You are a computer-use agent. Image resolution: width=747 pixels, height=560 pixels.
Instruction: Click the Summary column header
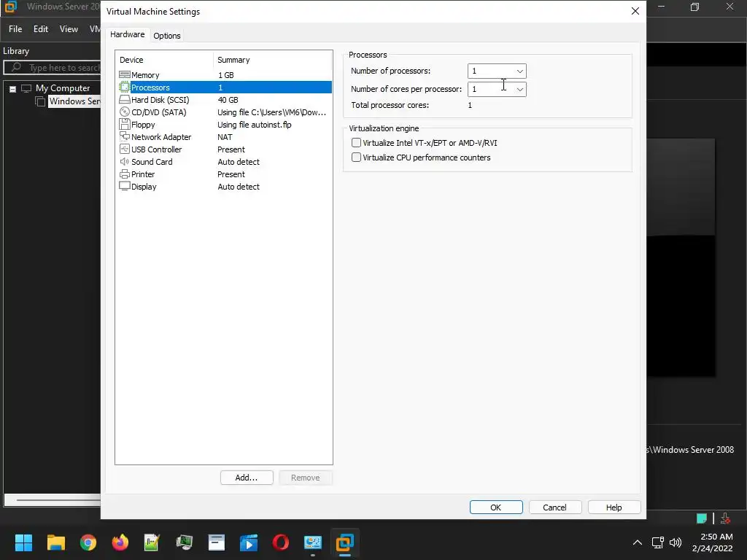(273, 60)
